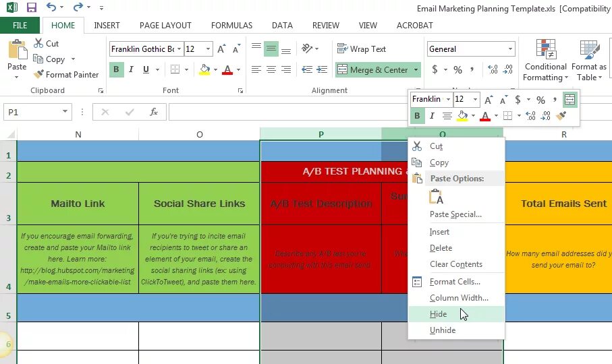Apply the yellow fill color from ribbon

[204, 69]
